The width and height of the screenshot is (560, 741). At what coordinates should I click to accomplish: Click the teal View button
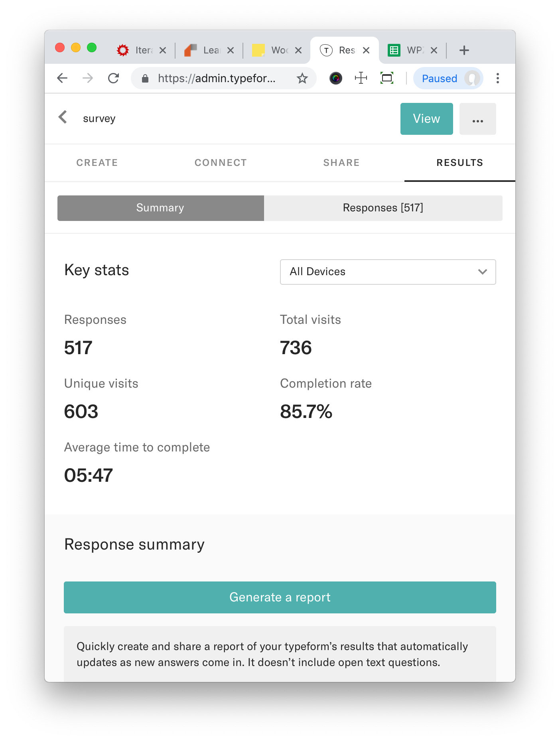(427, 119)
